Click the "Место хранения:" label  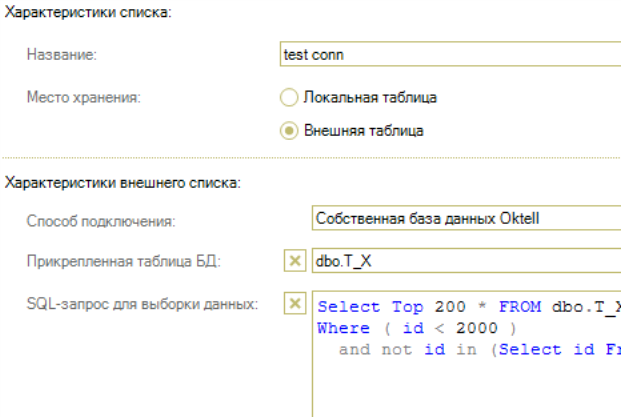[83, 98]
